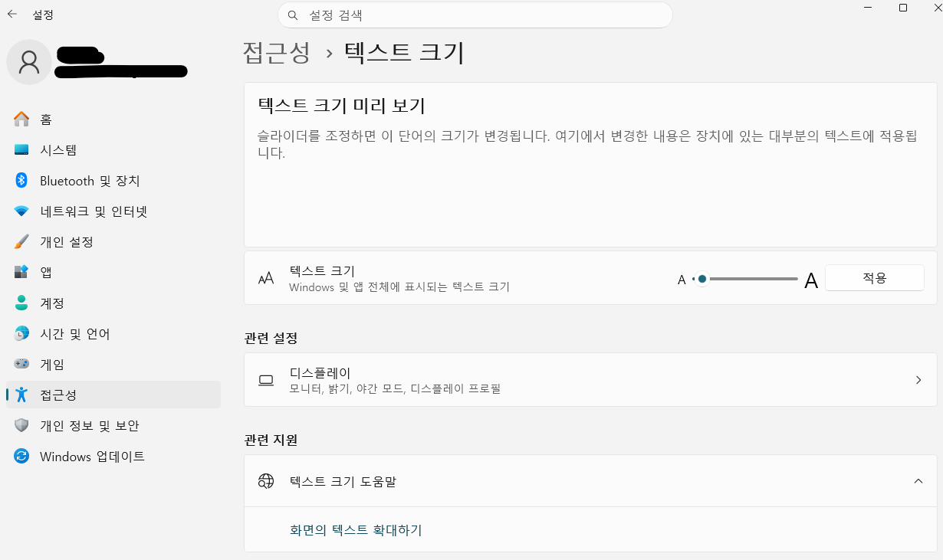Click the 텍스트 크기 slider track middle
The height and width of the screenshot is (560, 943).
pos(745,279)
